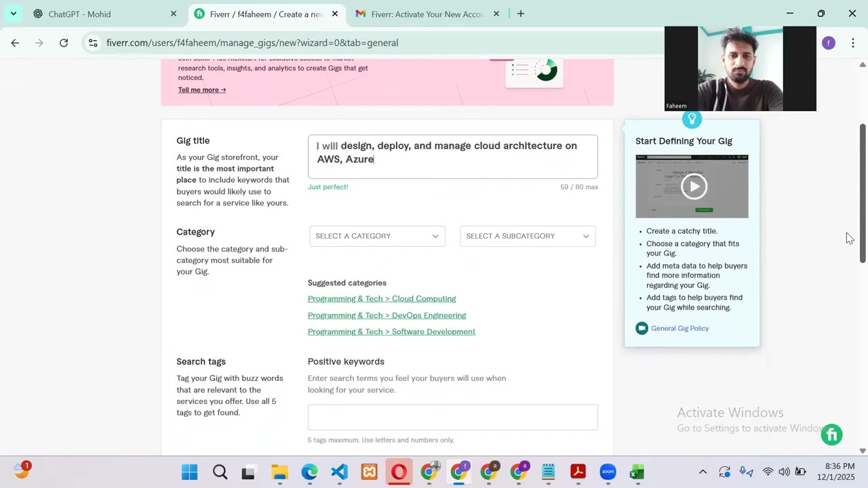Open Adobe Acrobat from the taskbar

578,472
